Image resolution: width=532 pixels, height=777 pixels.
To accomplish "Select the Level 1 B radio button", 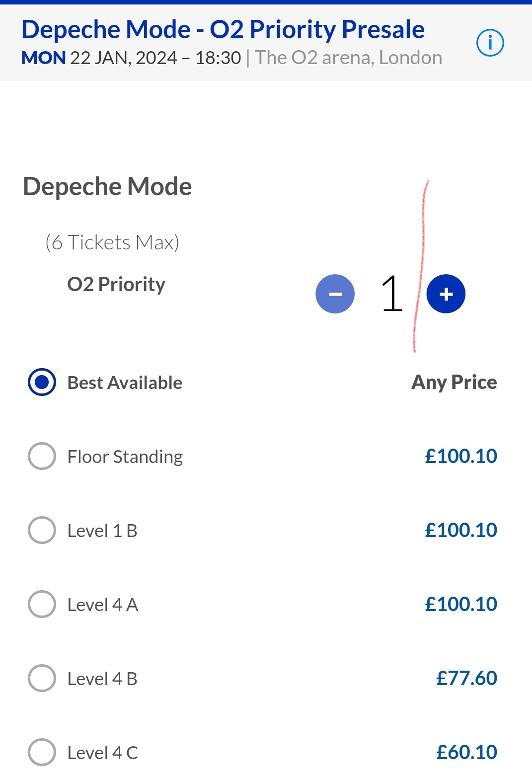I will tap(42, 530).
